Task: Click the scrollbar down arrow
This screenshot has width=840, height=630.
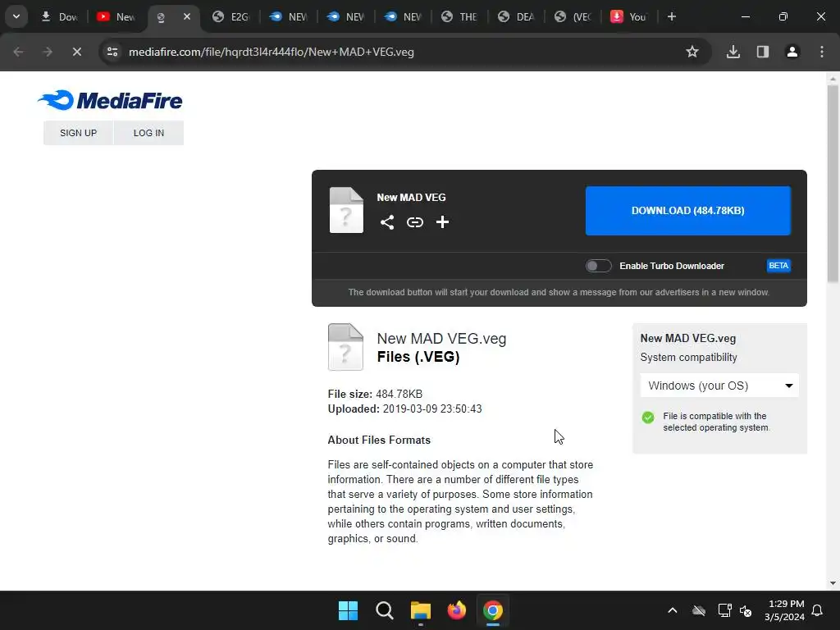Action: [833, 583]
